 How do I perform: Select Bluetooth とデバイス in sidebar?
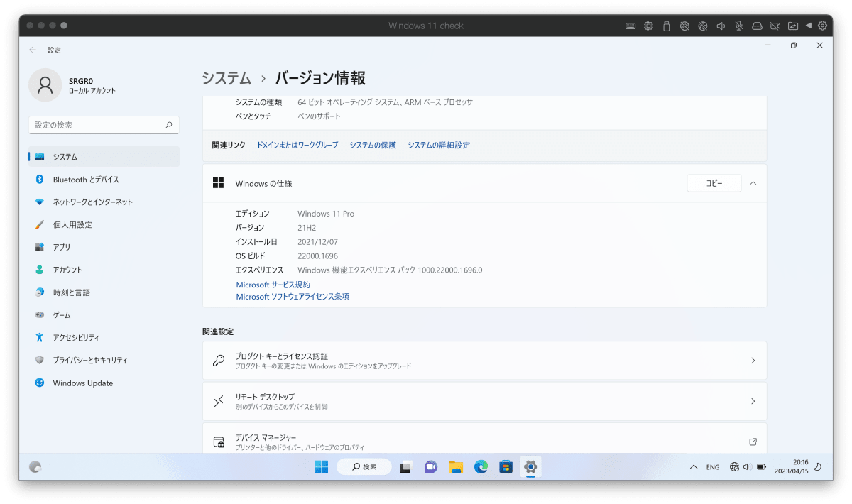104,180
